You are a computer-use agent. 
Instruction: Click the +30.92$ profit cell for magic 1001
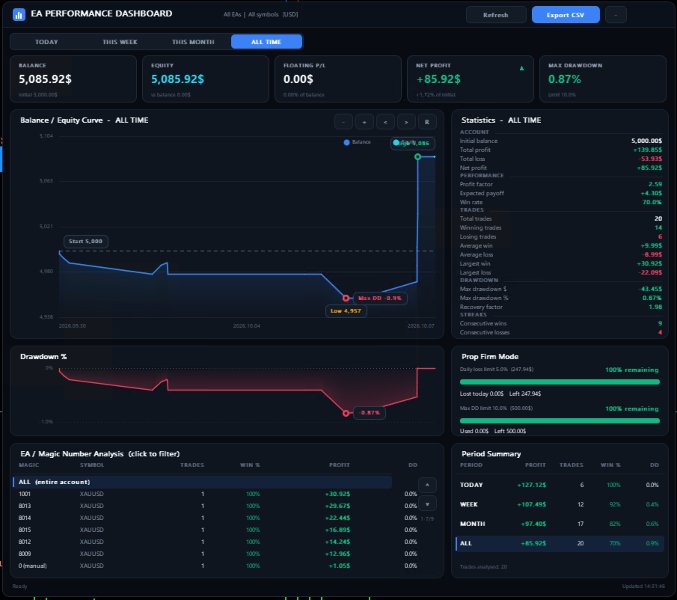point(338,494)
